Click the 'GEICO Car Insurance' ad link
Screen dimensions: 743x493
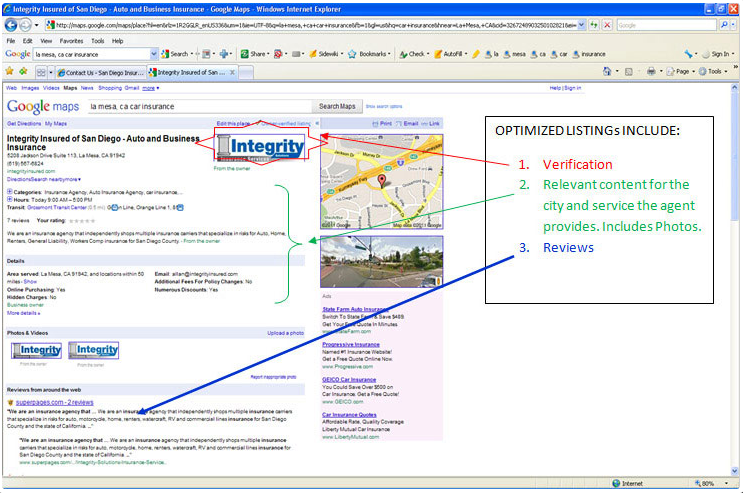349,380
